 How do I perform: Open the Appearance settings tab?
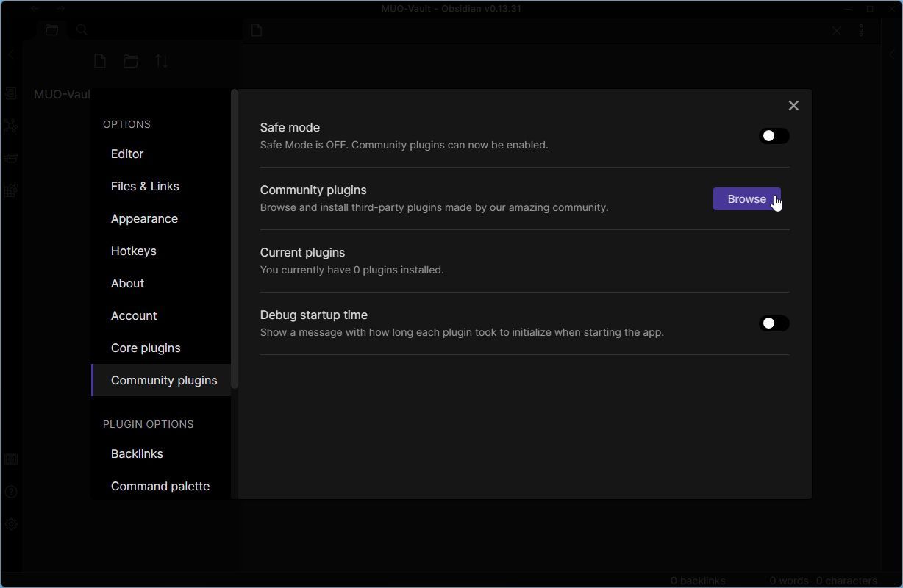click(x=144, y=218)
